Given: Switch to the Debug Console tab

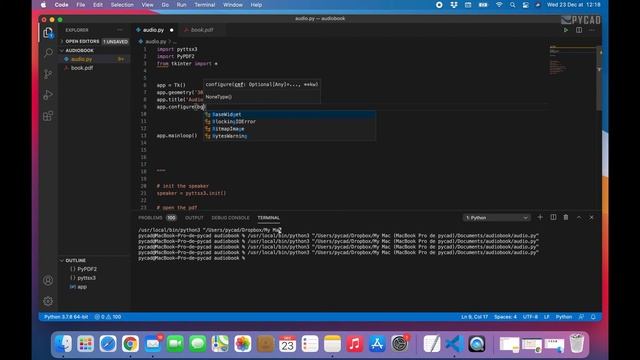Looking at the screenshot, I should (x=230, y=218).
